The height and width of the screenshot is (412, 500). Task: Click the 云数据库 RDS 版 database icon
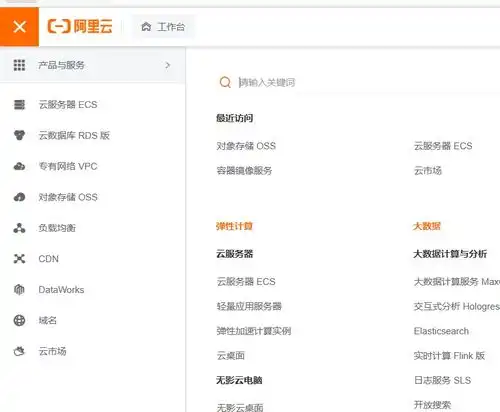click(19, 135)
